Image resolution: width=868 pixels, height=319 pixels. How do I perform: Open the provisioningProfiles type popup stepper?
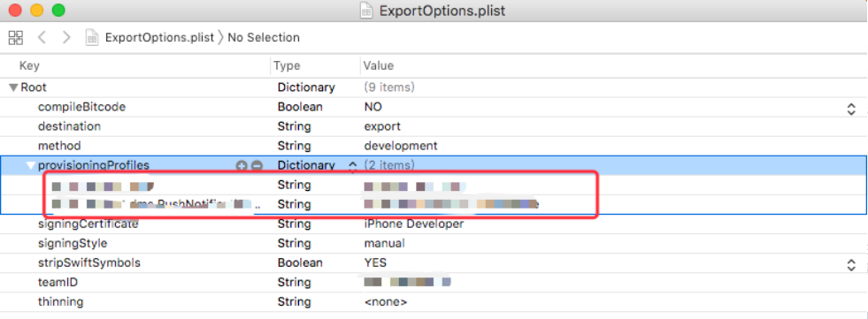click(352, 165)
